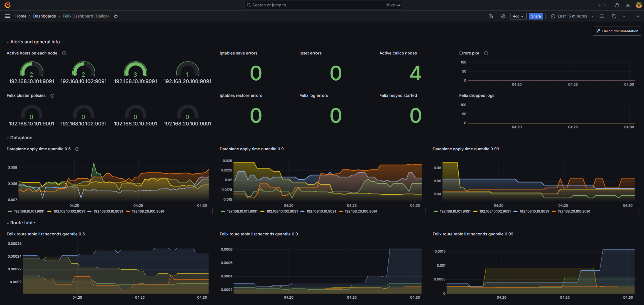Open the help question mark icon

[617, 5]
